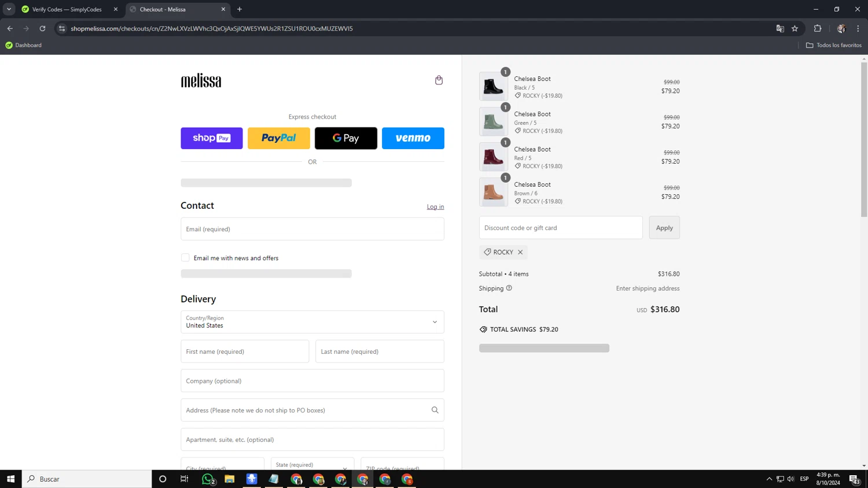Open WhatsApp from the taskbar

(x=208, y=479)
